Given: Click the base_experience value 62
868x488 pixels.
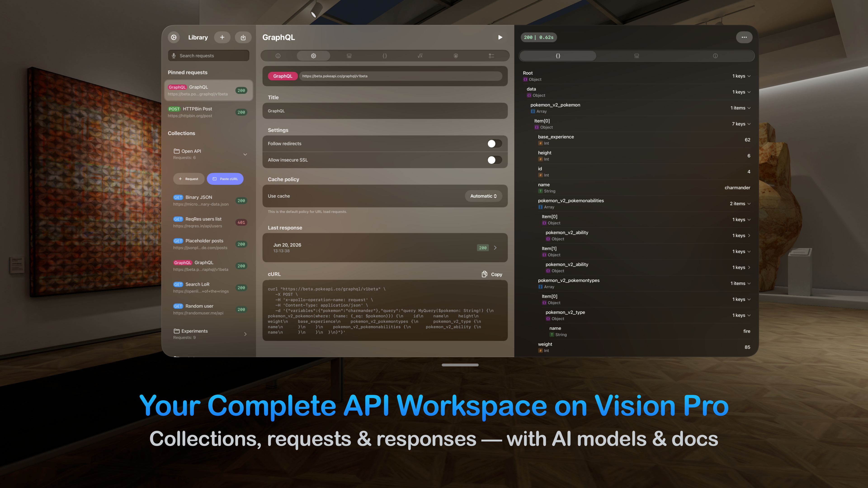Looking at the screenshot, I should tap(747, 140).
